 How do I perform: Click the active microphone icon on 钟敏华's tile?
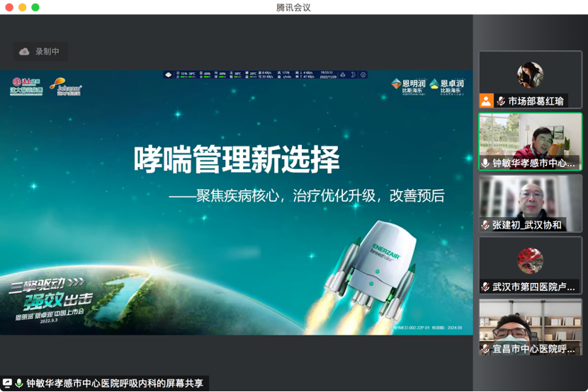[x=486, y=163]
